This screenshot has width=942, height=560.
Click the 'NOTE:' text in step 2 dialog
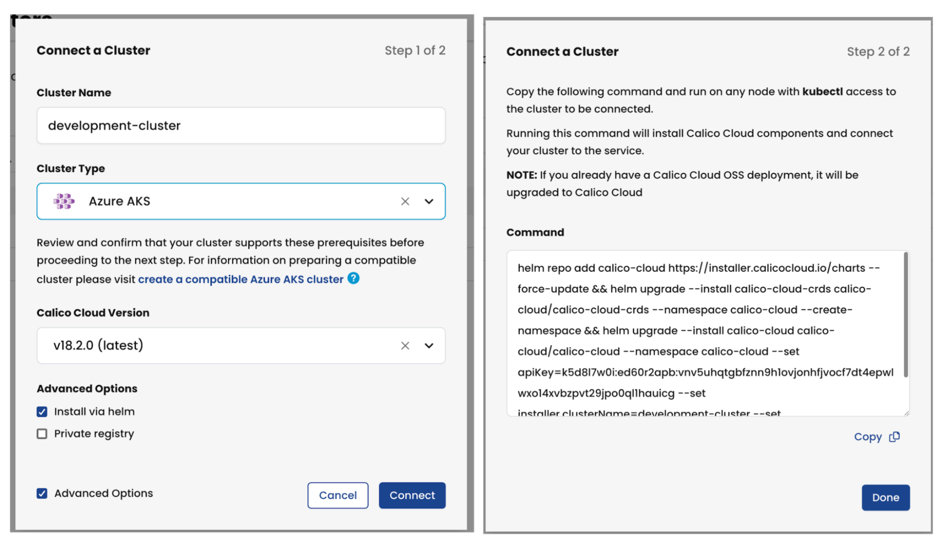point(522,175)
